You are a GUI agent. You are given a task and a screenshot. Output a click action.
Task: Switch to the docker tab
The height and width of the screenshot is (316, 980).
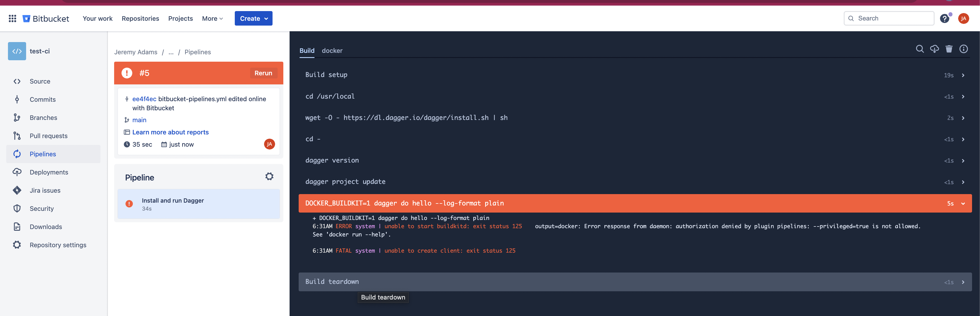tap(332, 50)
